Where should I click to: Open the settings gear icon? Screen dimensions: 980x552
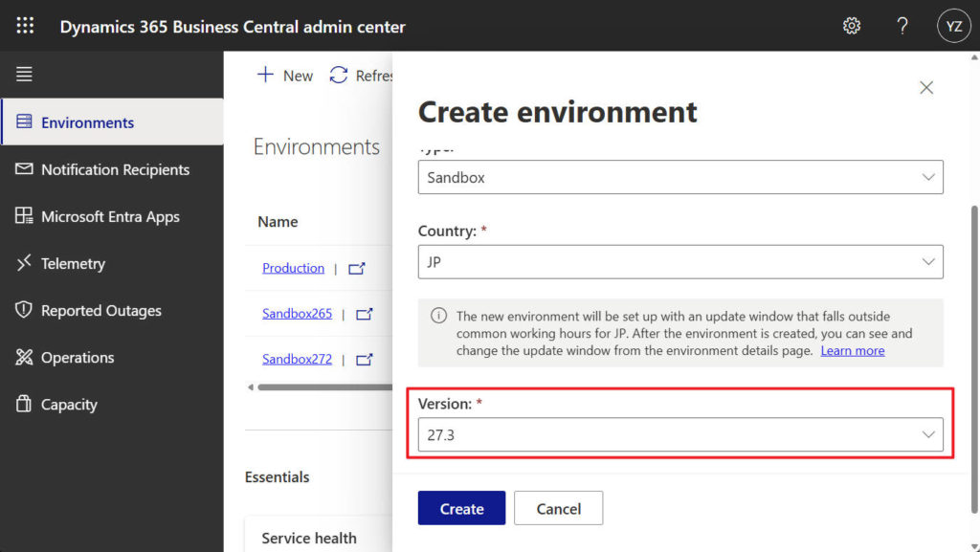(851, 26)
